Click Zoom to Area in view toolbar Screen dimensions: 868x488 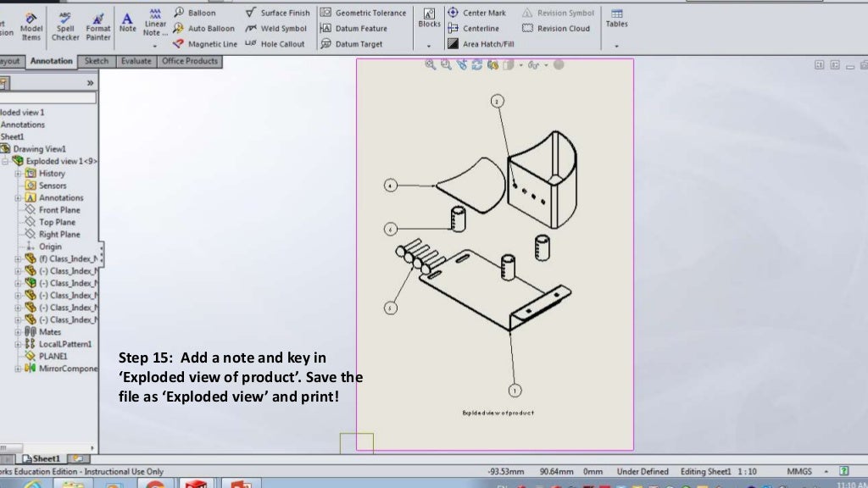(446, 64)
